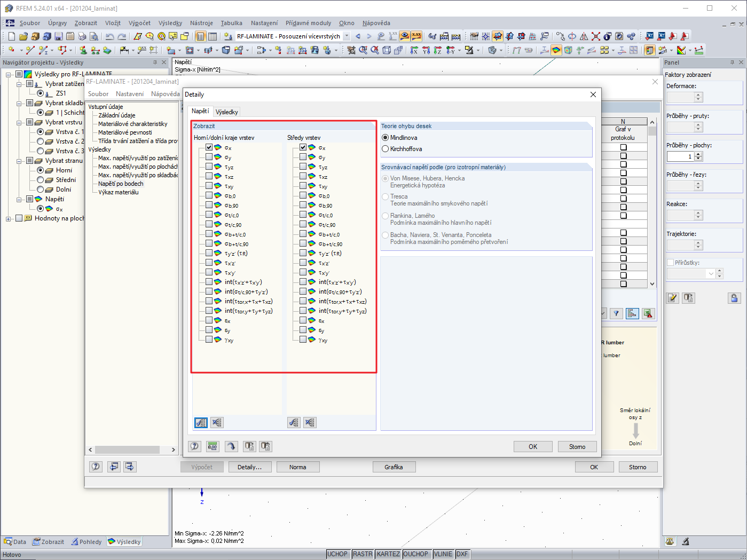Open the RF-LAMINATE module dropdown
Viewport: 747px width, 560px height.
347,36
